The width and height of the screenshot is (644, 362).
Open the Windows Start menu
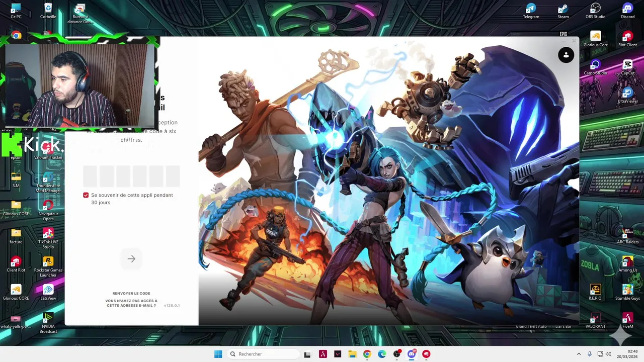coord(218,354)
